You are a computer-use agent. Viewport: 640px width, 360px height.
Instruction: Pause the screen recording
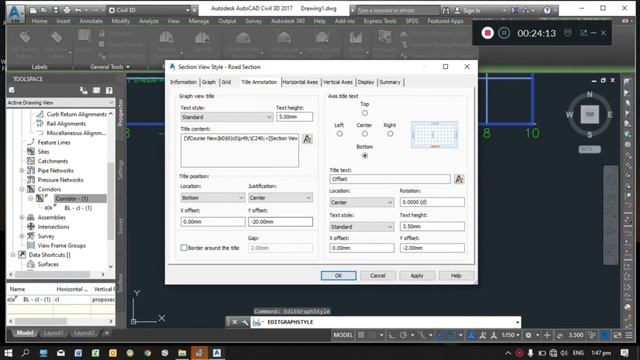[x=504, y=33]
